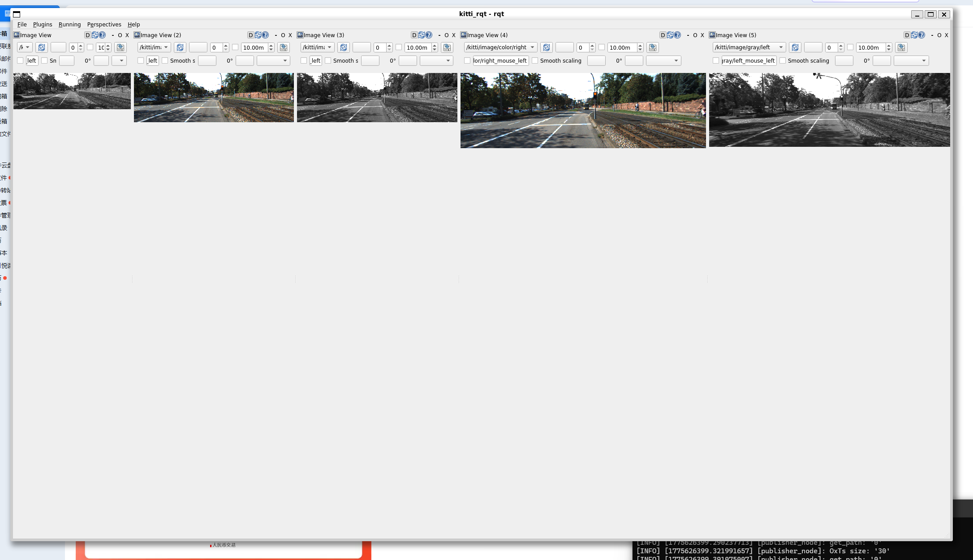This screenshot has height=560, width=973.
Task: Open the Plugins menu
Action: [43, 24]
